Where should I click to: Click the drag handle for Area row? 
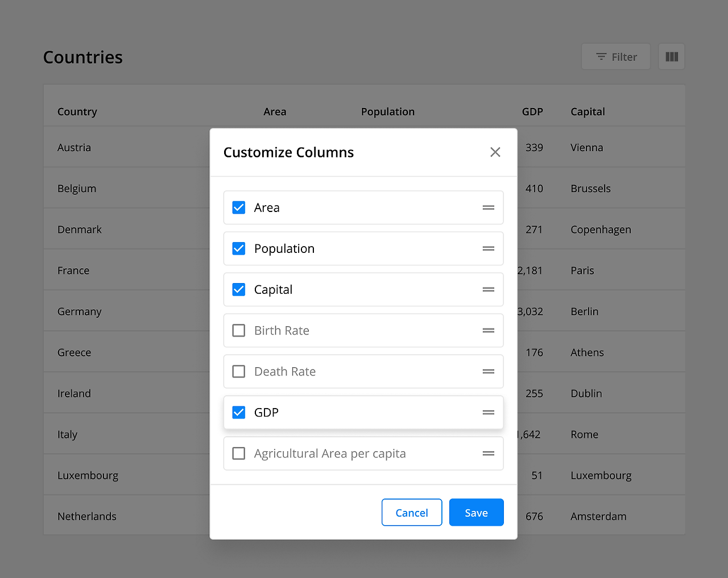tap(488, 207)
